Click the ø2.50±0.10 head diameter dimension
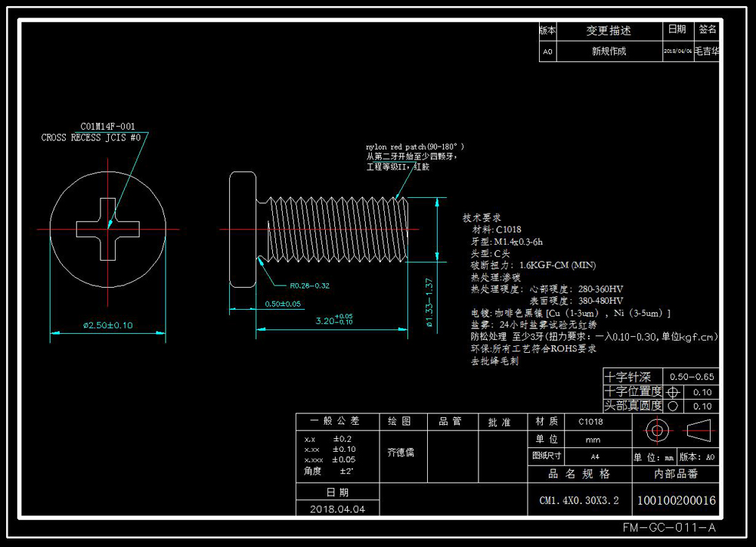Image resolution: width=756 pixels, height=547 pixels. tap(107, 326)
